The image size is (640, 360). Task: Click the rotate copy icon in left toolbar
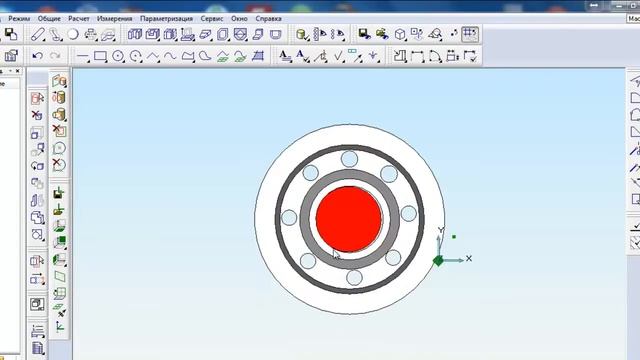point(37,165)
